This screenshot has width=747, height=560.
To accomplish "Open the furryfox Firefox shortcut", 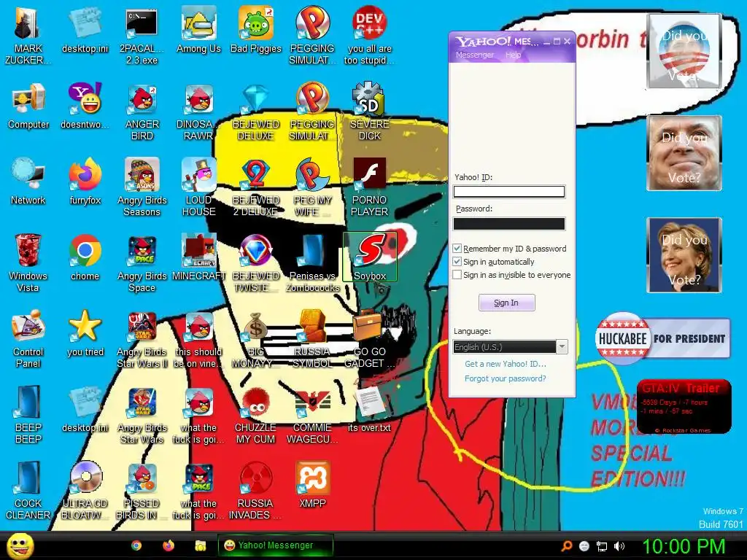I will pos(85,182).
